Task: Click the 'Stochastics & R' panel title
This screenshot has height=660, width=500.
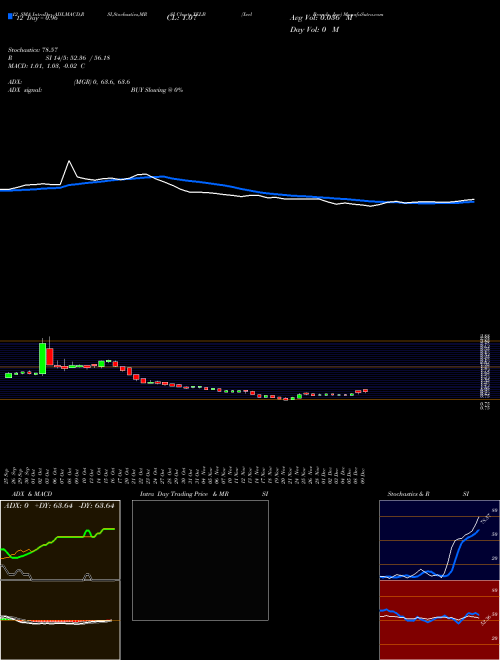Action: click(408, 494)
